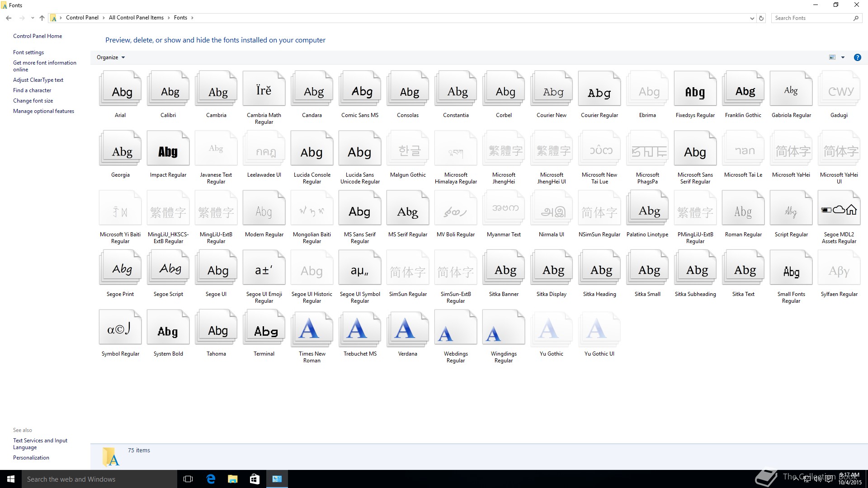Navigate to All Control Panel Items breadcrumb
Image resolution: width=868 pixels, height=488 pixels.
tap(136, 18)
